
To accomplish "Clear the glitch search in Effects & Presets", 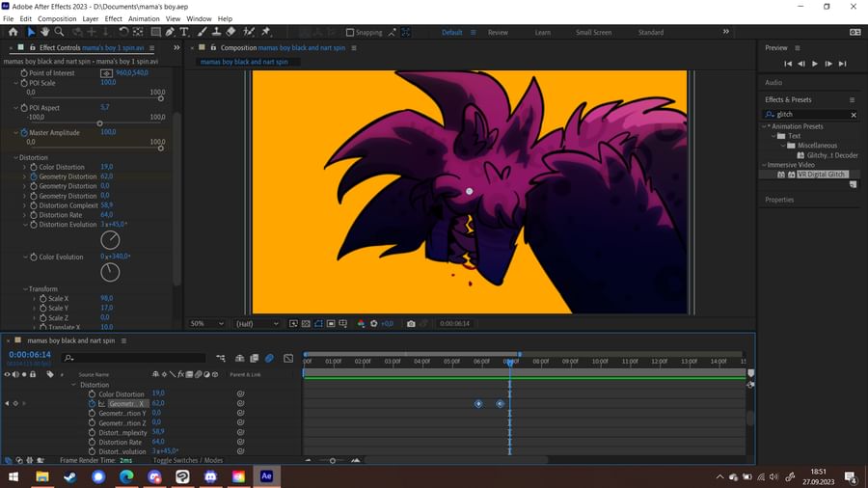I will coord(854,115).
